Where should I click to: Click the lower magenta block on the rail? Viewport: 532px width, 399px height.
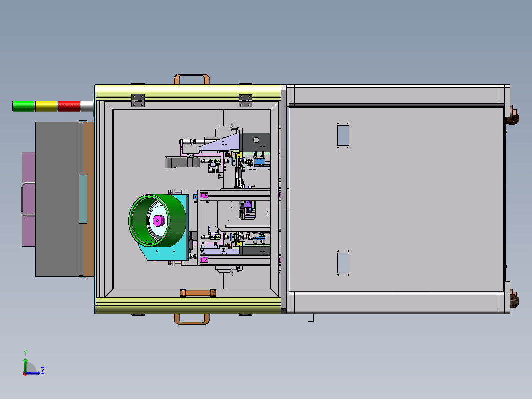coord(204,260)
